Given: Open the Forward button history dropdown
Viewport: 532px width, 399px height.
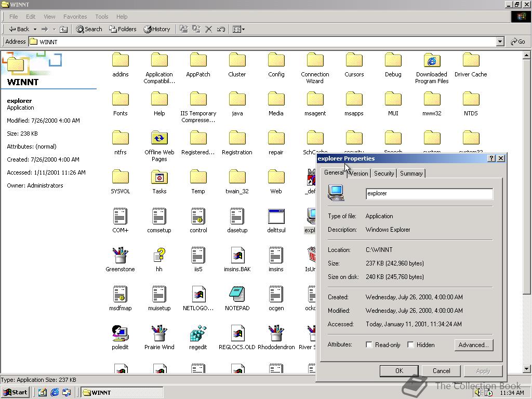Looking at the screenshot, I should coord(54,29).
